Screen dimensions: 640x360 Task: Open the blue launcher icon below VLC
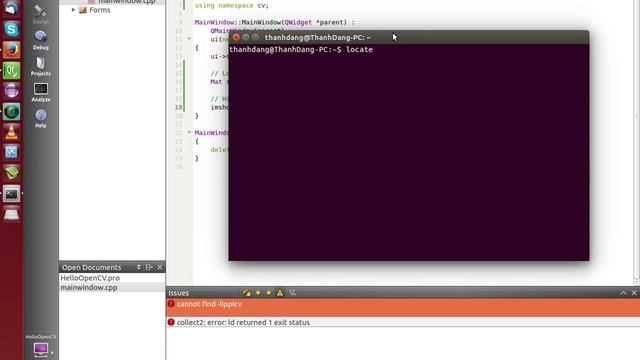[x=11, y=153]
